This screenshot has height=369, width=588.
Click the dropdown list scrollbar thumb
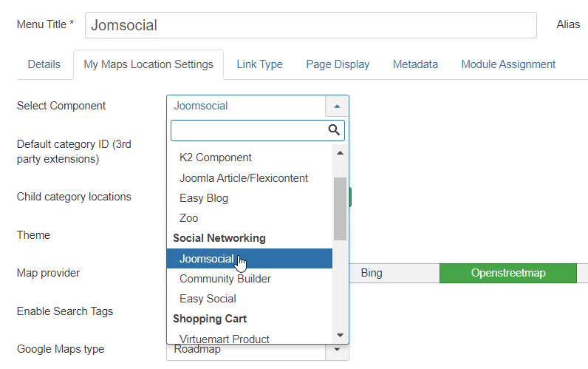point(340,208)
